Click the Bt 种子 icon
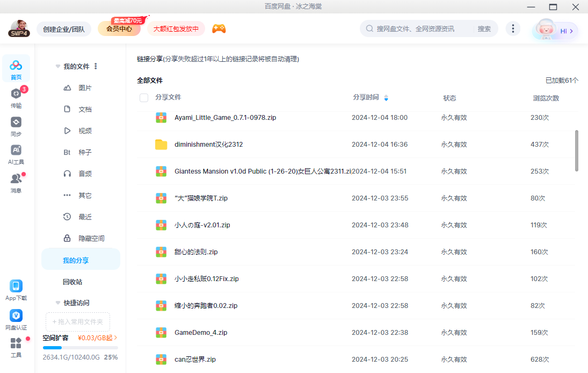 67,152
